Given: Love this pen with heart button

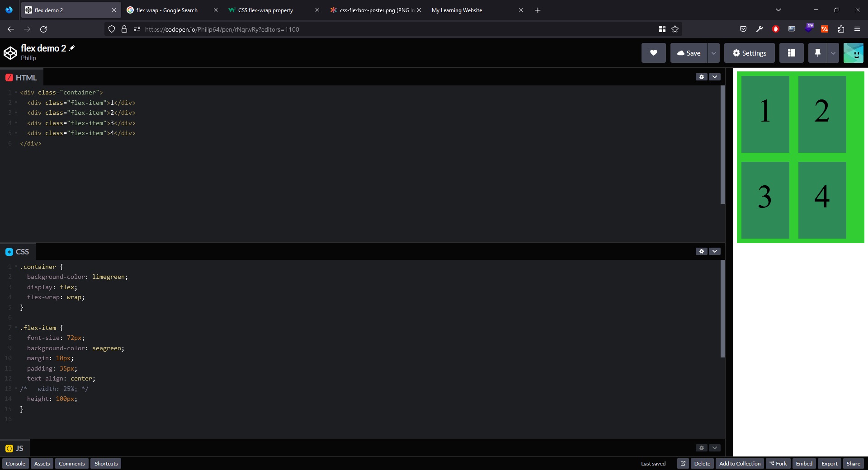Looking at the screenshot, I should [653, 53].
